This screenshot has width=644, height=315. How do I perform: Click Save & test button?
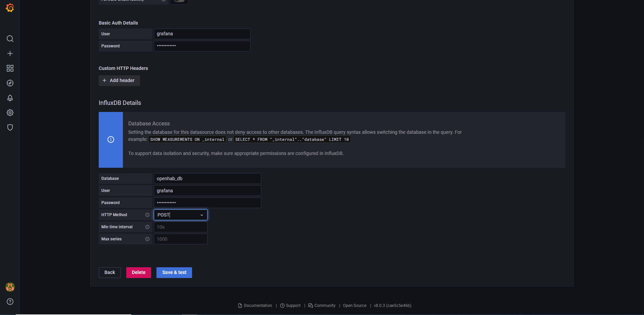[174, 273]
